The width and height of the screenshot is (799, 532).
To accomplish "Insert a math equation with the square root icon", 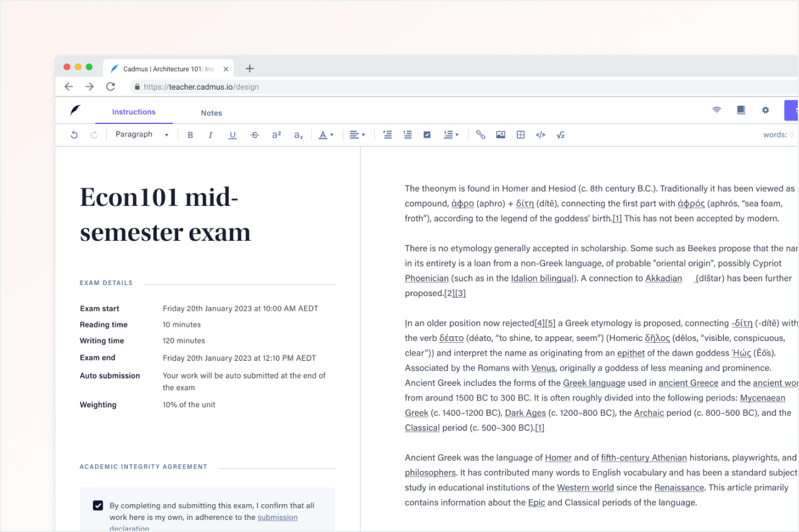I will click(561, 135).
